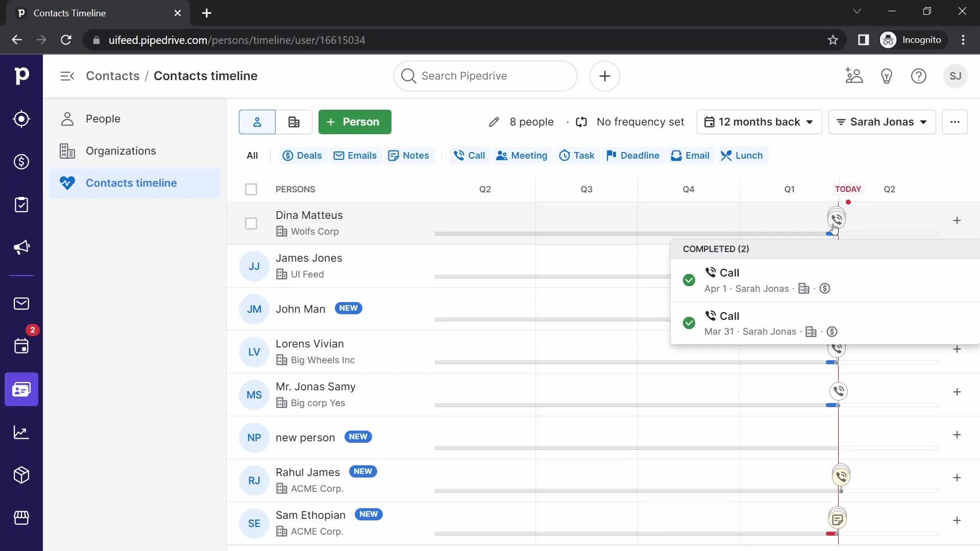
Task: Expand the 12 months back dropdown
Action: [x=759, y=122]
